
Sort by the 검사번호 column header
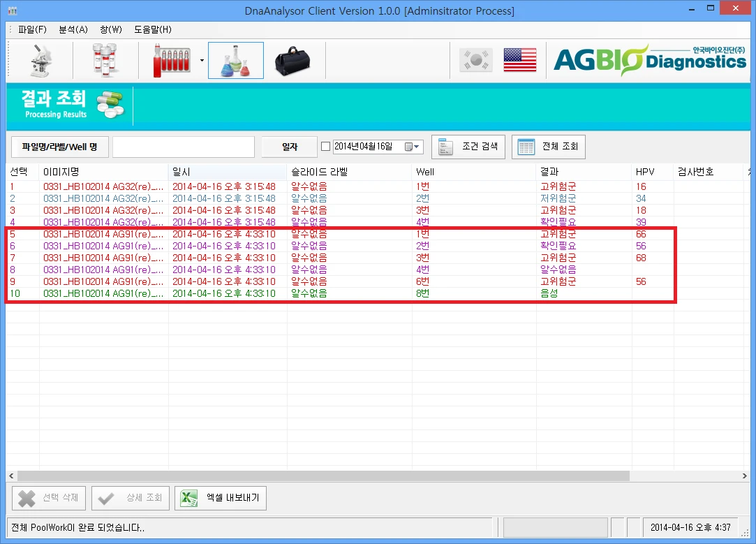[708, 172]
